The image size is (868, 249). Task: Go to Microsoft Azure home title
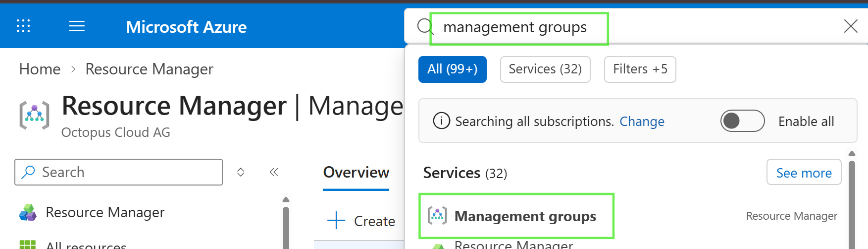tap(186, 27)
